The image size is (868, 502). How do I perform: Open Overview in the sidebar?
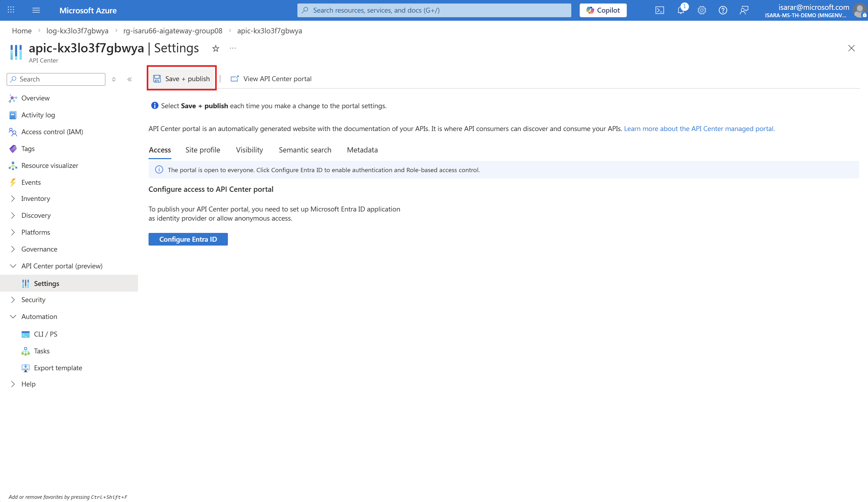click(x=35, y=98)
